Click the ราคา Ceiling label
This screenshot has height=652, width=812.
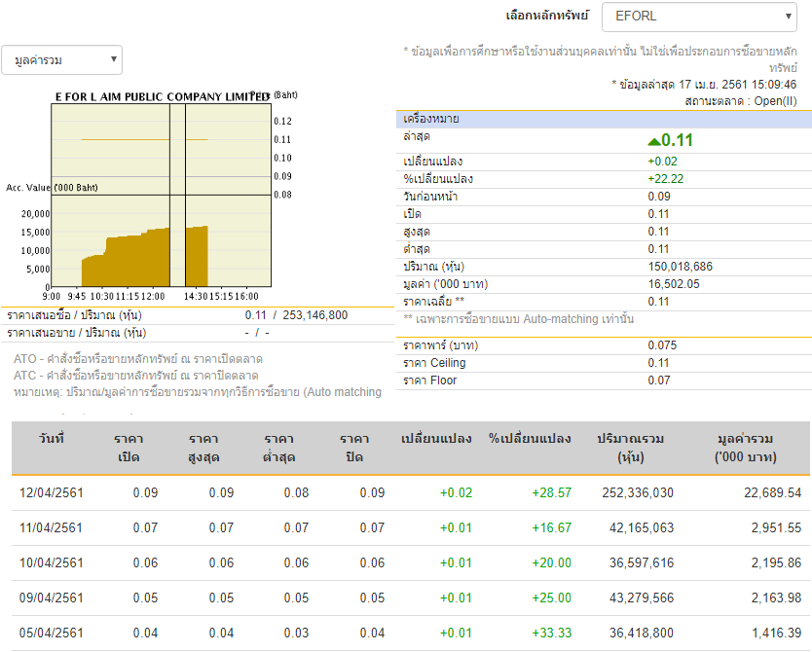[434, 363]
